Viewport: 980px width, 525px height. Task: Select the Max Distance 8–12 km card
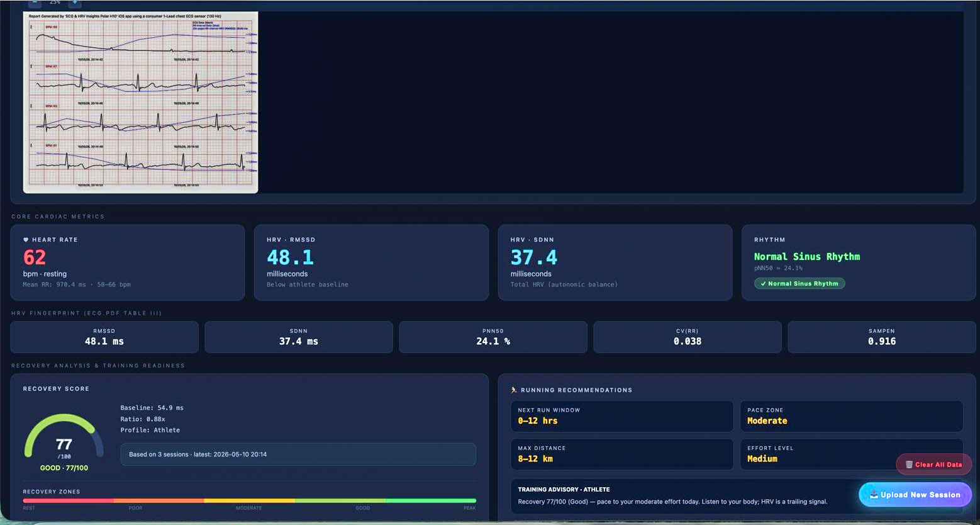pos(622,454)
